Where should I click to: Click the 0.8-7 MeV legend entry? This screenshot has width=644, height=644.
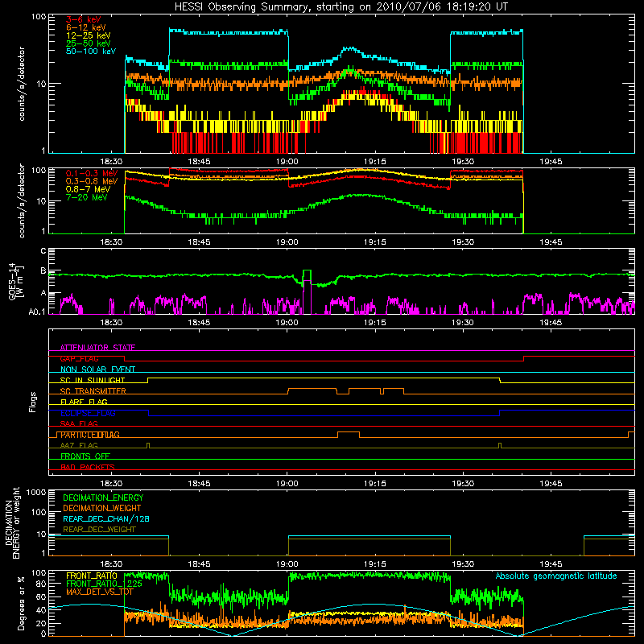point(89,189)
